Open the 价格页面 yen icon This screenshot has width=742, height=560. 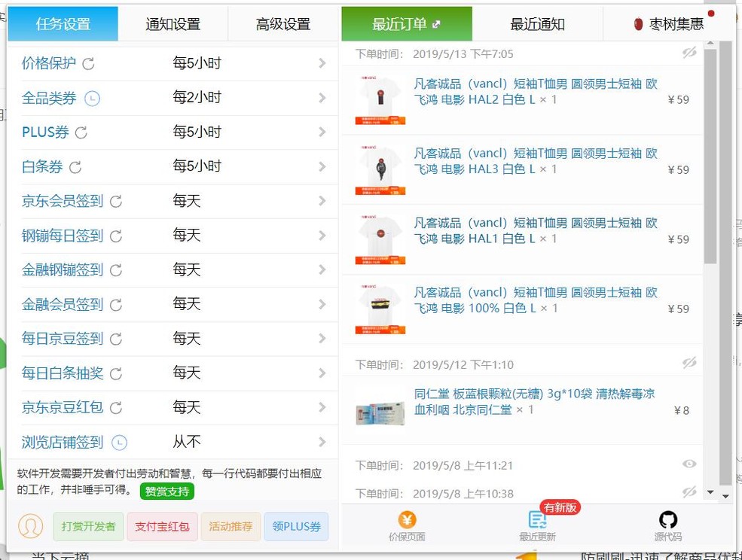tap(408, 520)
